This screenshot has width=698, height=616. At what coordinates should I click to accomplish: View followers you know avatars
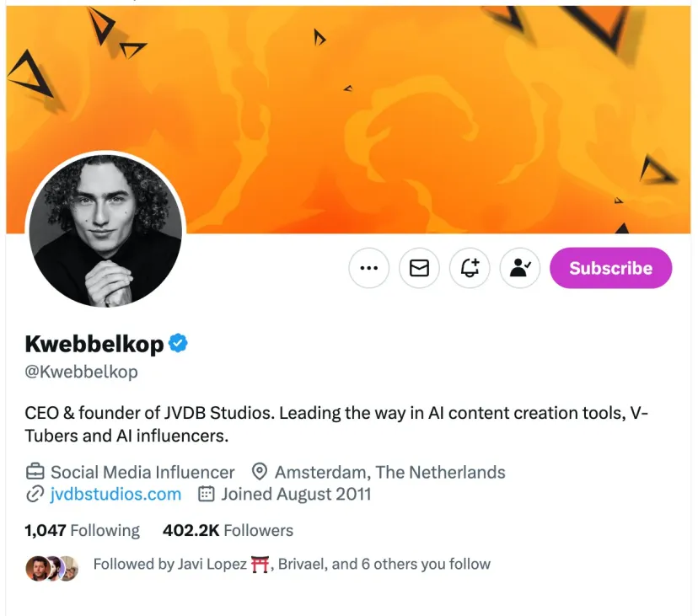click(x=52, y=568)
